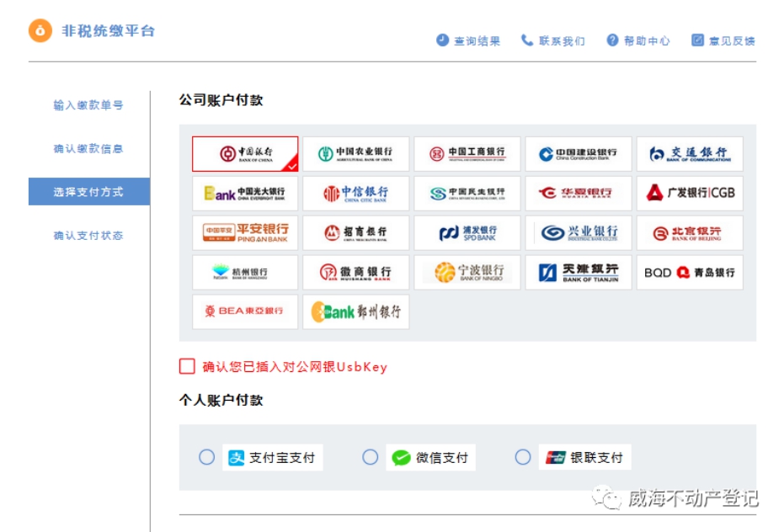Select Alipay (支付宝支付) radio button
The width and height of the screenshot is (784, 532).
coord(207,457)
